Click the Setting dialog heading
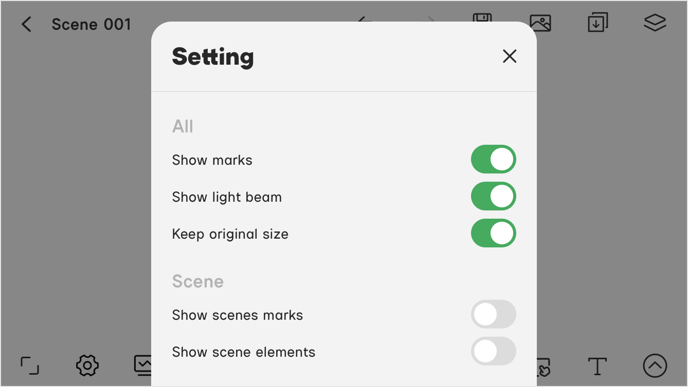 (x=213, y=57)
